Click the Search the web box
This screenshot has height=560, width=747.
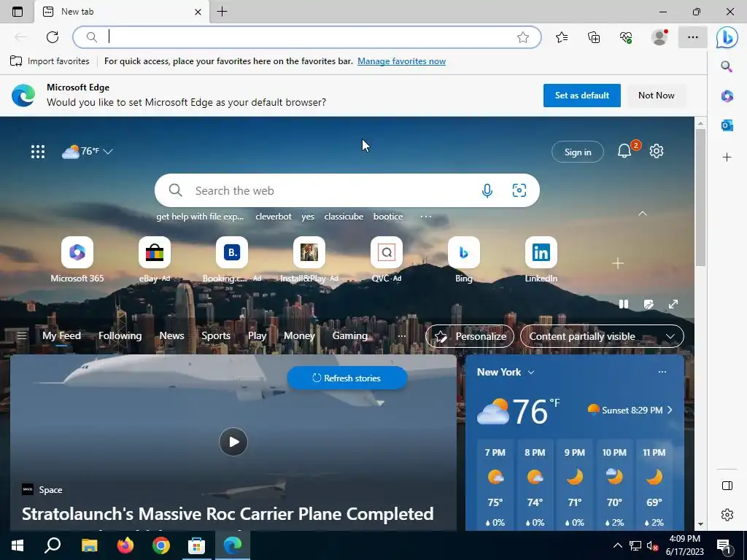pyautogui.click(x=347, y=190)
